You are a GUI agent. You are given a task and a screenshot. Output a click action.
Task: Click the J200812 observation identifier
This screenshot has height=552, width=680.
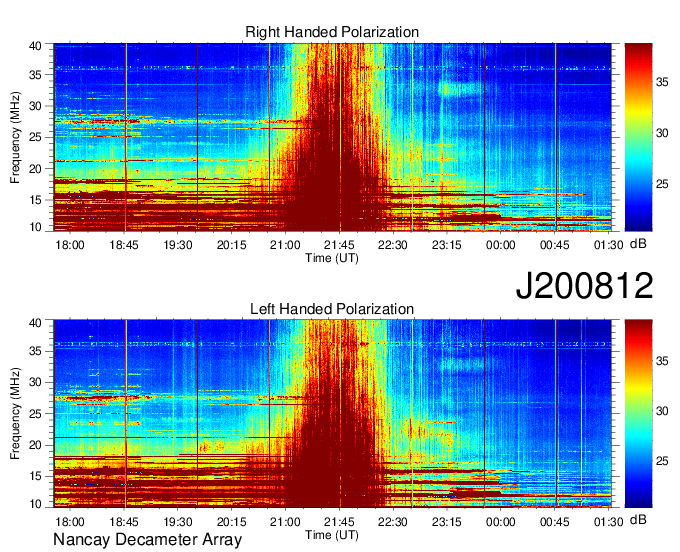(x=584, y=286)
